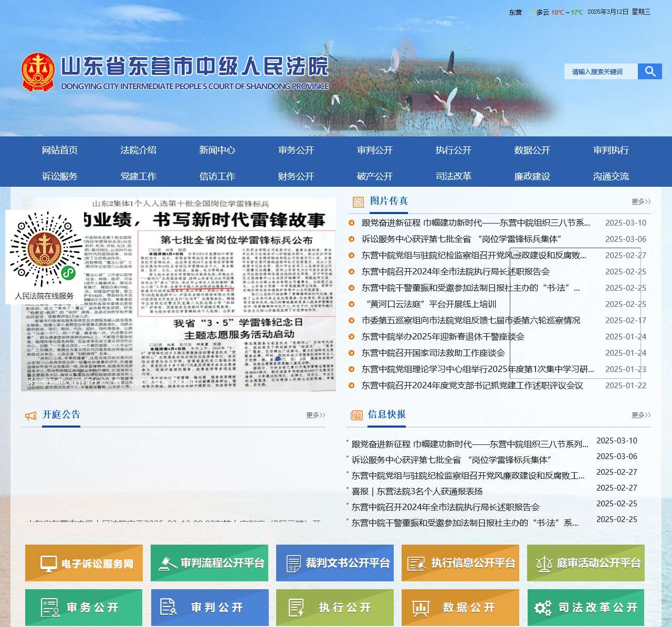Select 诉讼服务 in navigation bar

point(59,176)
